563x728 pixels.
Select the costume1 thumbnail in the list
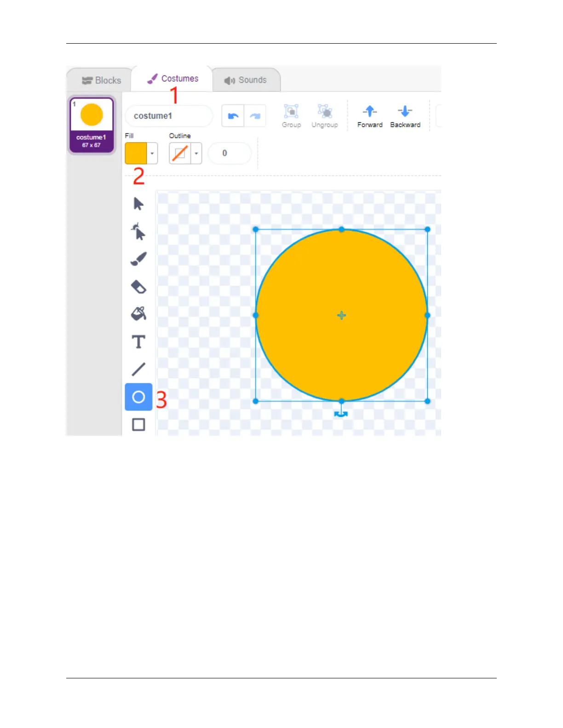point(92,125)
